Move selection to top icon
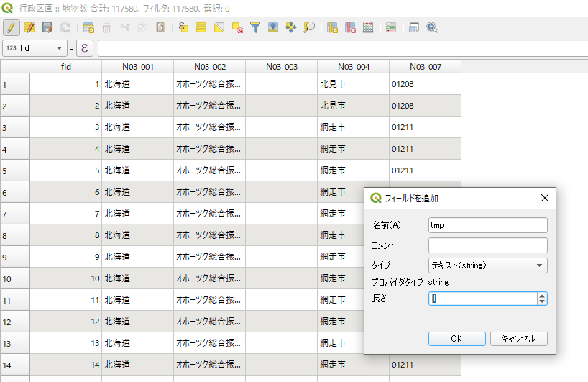588x382 pixels. click(273, 27)
